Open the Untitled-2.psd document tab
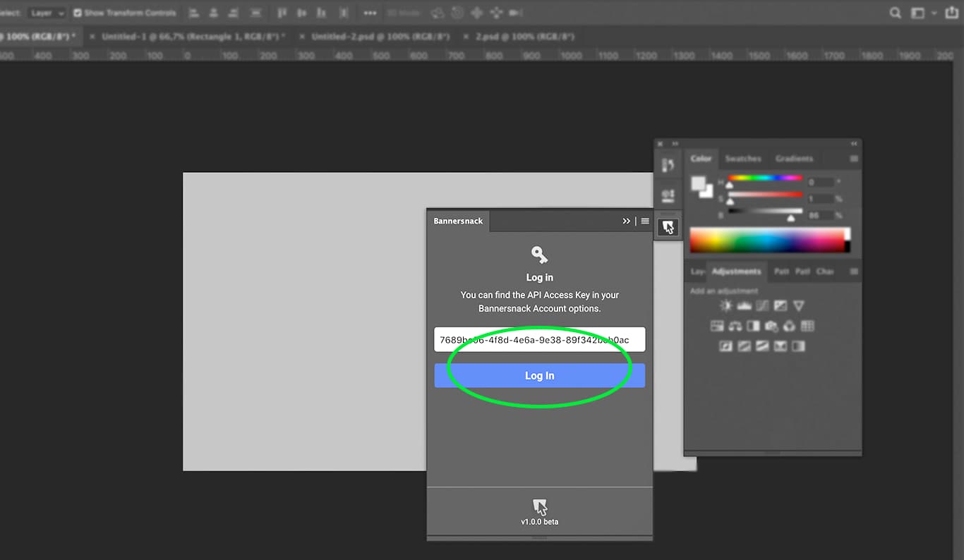The image size is (964, 560). pos(380,36)
